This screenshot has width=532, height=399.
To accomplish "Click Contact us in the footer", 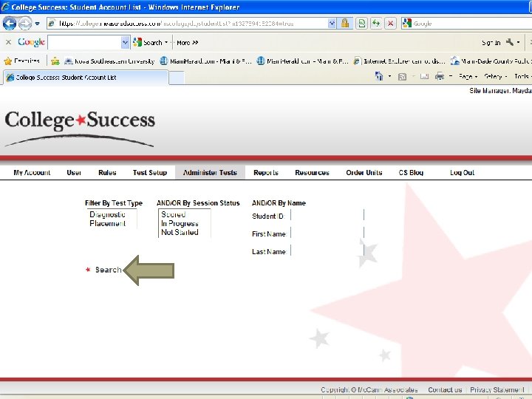I will [445, 389].
